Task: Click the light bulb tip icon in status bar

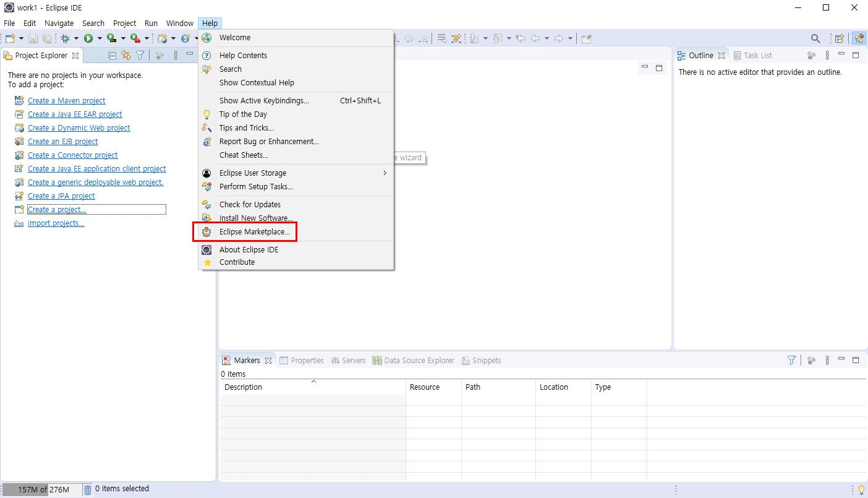Action: pos(861,490)
